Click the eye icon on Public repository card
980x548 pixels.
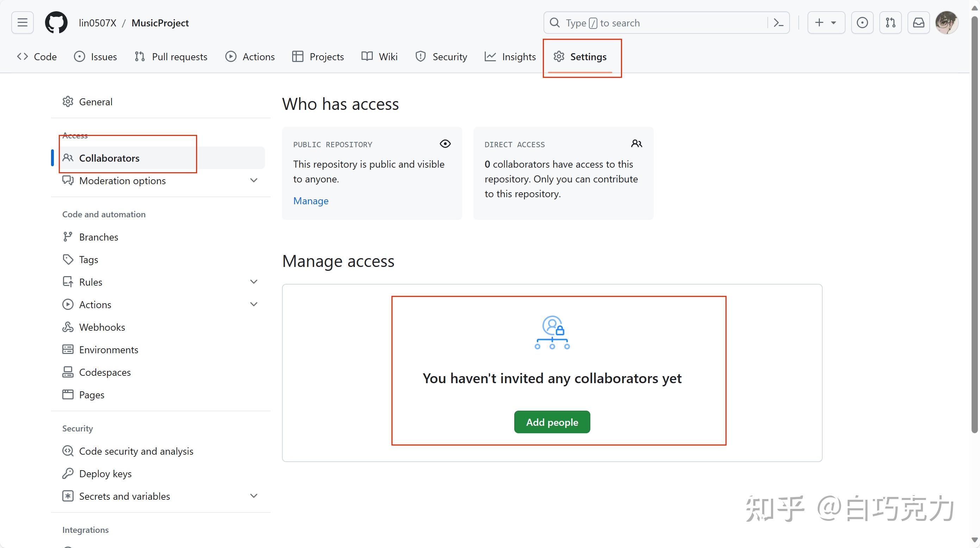pyautogui.click(x=445, y=144)
